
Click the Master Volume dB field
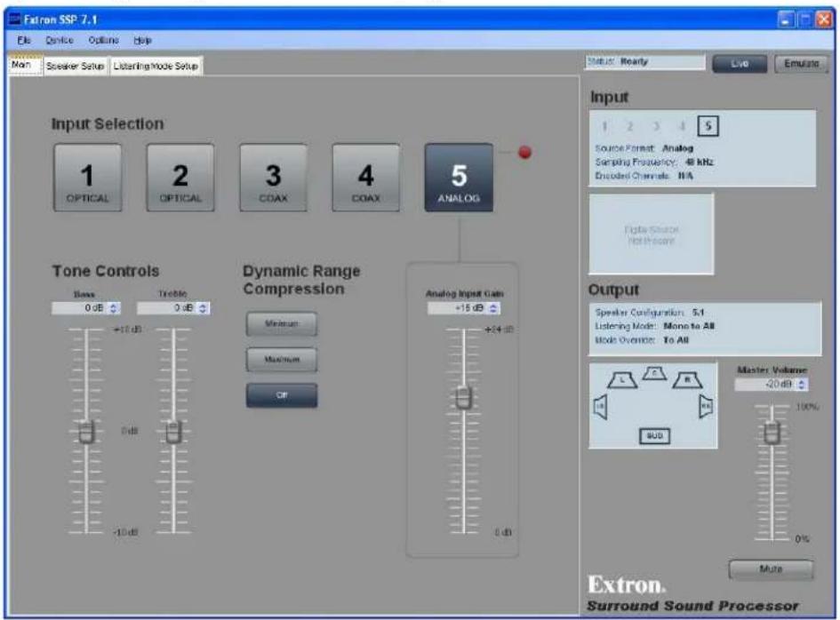tap(765, 385)
